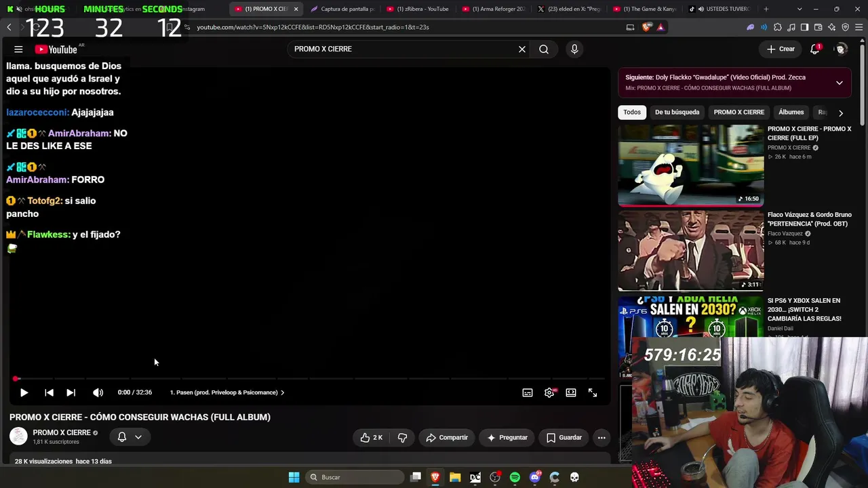
Task: Expand the Siguiente playlist panel
Action: 840,83
